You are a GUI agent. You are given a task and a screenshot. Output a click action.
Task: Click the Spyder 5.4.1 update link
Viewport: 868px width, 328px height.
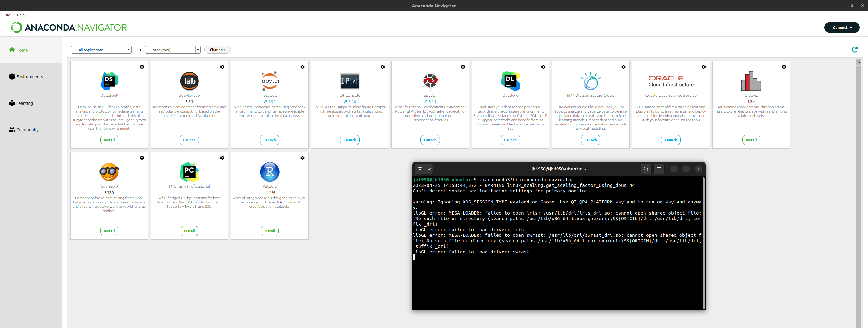[430, 102]
